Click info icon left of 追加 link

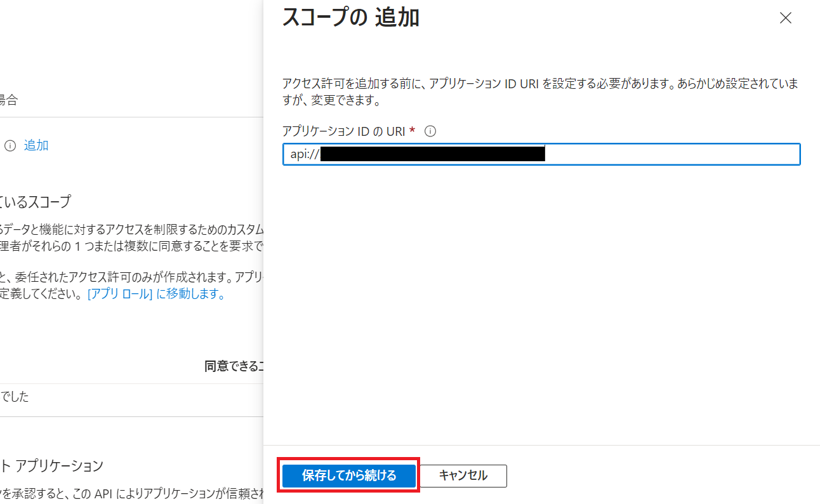[10, 145]
